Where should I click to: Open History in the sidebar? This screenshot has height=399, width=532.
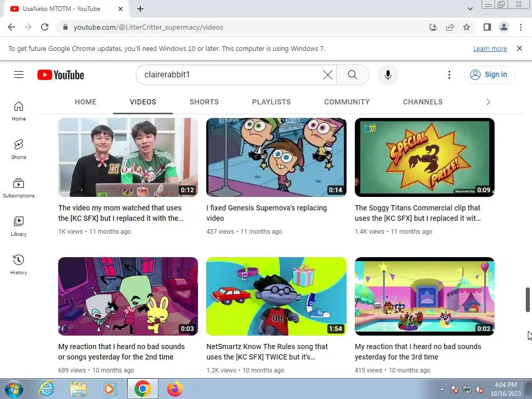(19, 264)
